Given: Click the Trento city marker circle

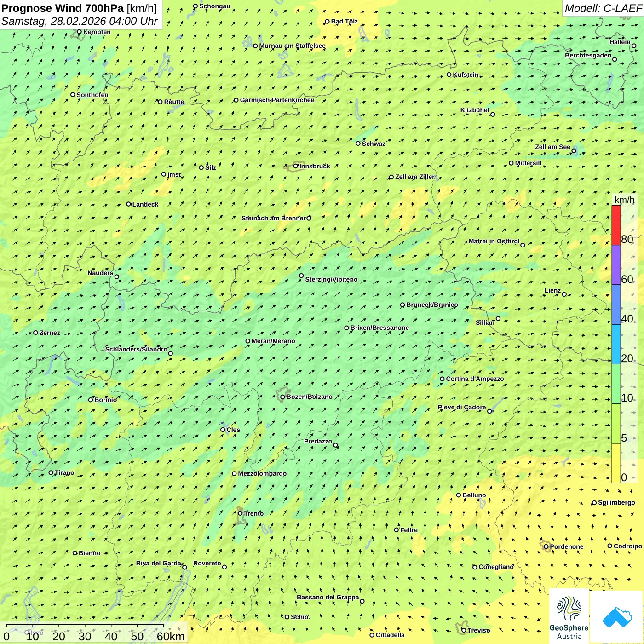Looking at the screenshot, I should pos(240,513).
